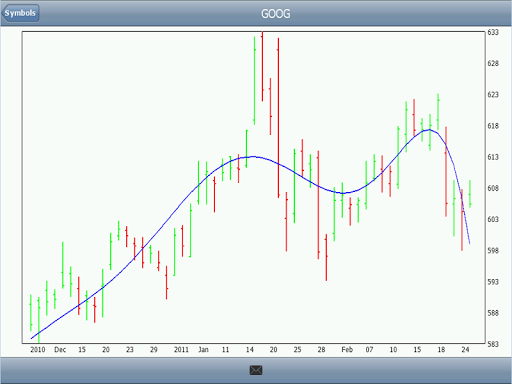Click the 583 price axis label
The width and height of the screenshot is (512, 384).
pos(493,344)
